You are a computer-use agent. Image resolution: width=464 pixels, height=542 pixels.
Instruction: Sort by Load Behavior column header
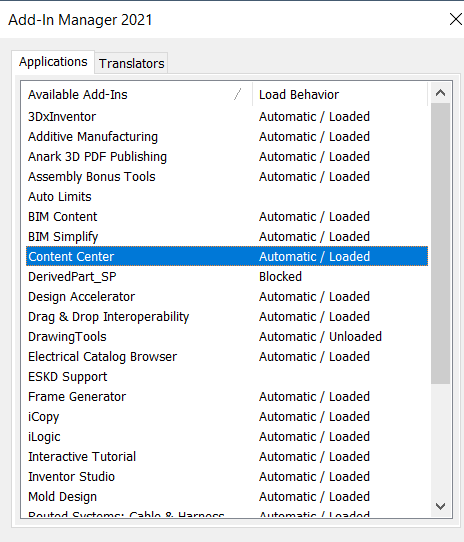[340, 94]
